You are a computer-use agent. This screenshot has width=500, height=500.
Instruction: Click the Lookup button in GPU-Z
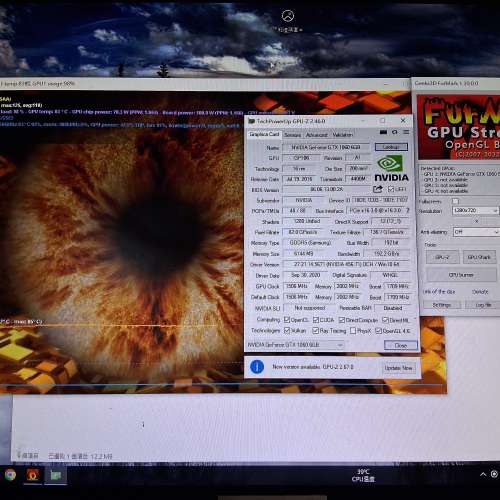pos(391,147)
